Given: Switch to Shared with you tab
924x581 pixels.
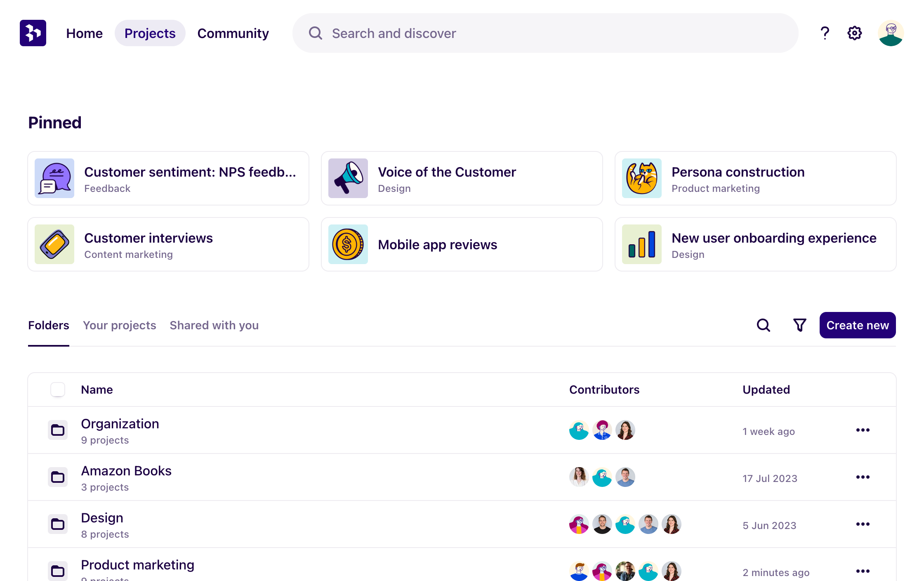Looking at the screenshot, I should 214,325.
